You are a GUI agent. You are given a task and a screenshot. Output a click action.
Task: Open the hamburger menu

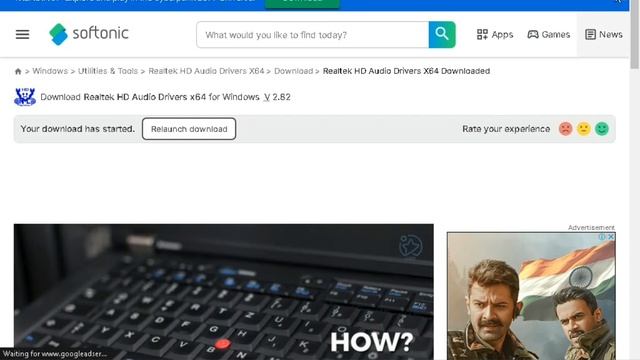22,34
